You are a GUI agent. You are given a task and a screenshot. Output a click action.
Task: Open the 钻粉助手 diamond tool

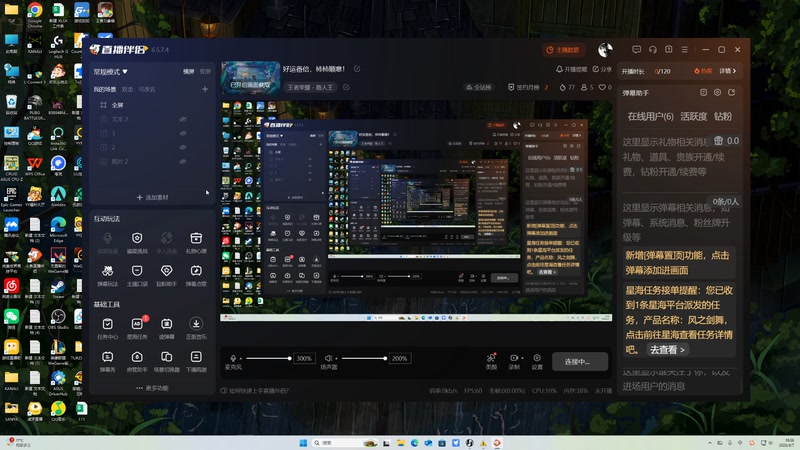pyautogui.click(x=166, y=271)
